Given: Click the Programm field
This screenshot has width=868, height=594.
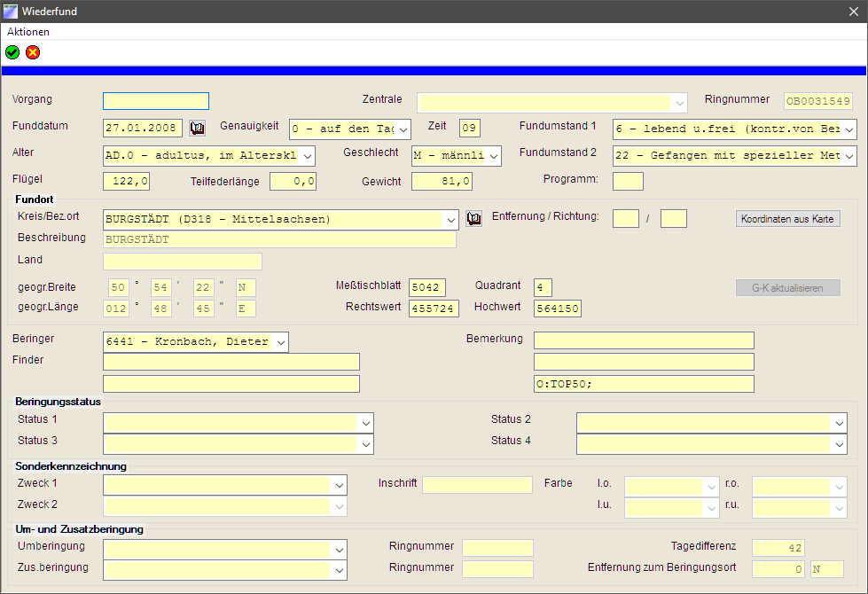Looking at the screenshot, I should tap(628, 181).
